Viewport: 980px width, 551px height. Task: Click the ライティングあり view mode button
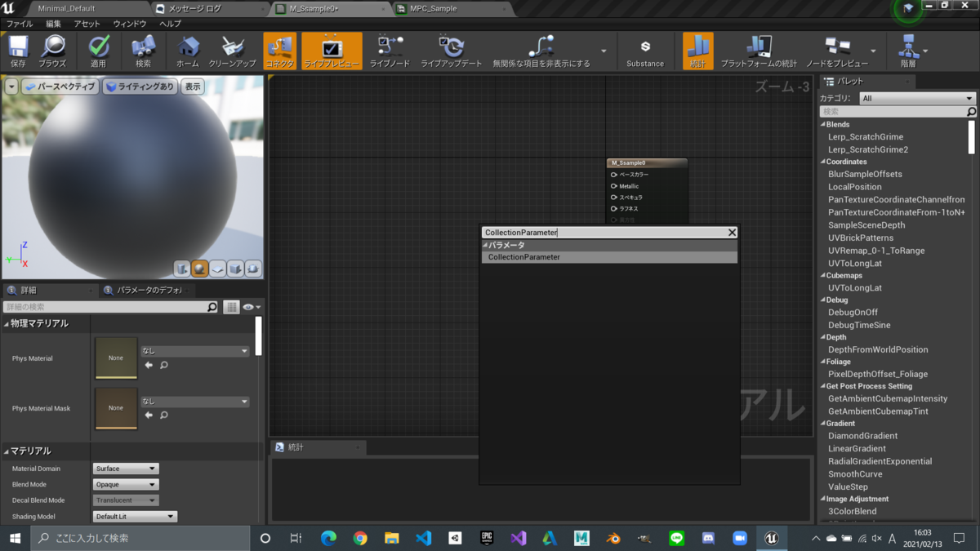click(140, 87)
